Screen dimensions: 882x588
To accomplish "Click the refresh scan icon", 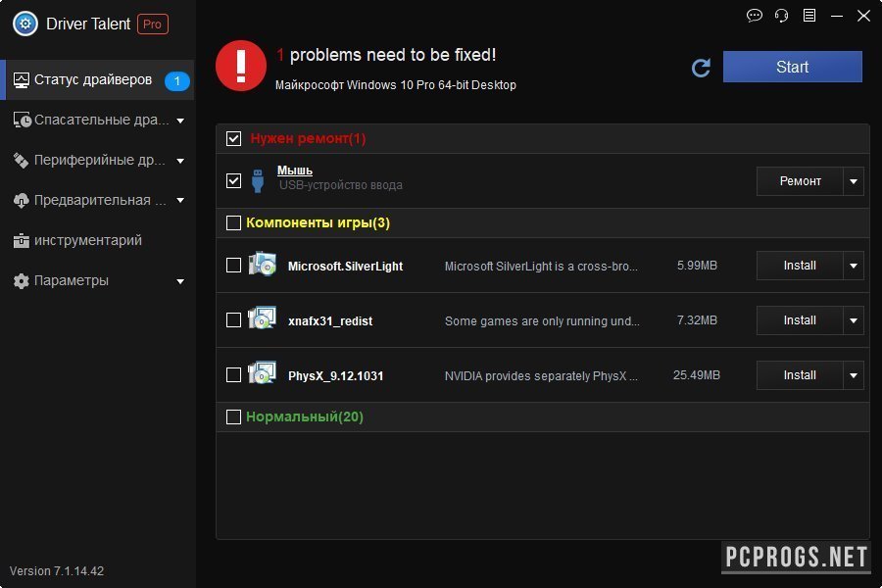I will (x=701, y=68).
